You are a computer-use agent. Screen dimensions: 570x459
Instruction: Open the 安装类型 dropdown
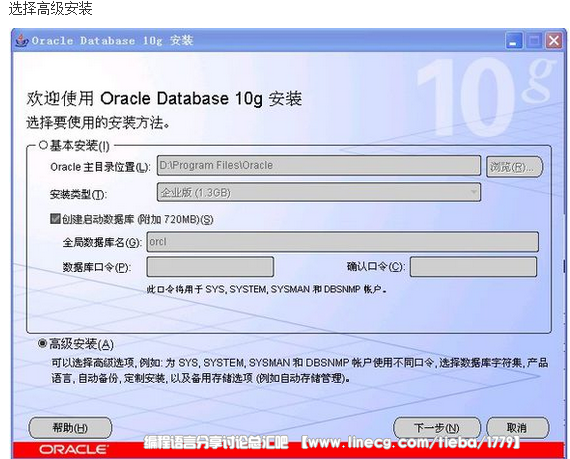[319, 192]
